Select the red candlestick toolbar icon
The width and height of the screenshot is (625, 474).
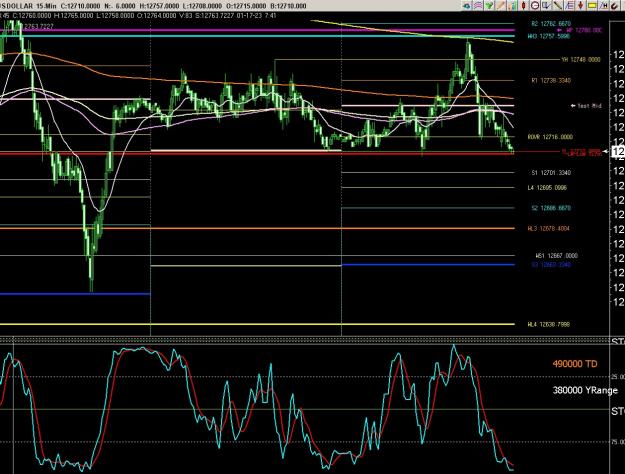[523, 6]
